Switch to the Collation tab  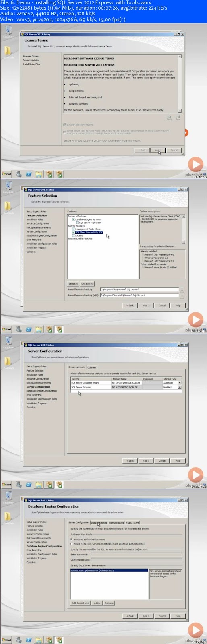[92, 367]
